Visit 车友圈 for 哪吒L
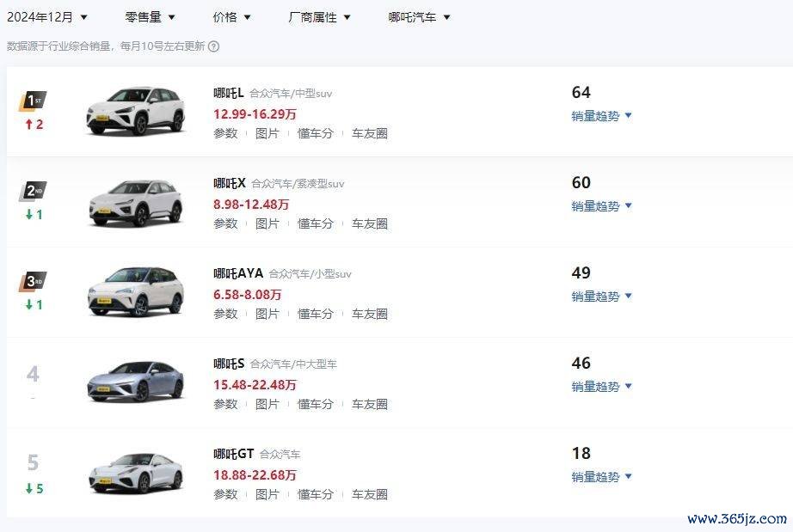Screen dimensions: 793x532 tap(370, 133)
